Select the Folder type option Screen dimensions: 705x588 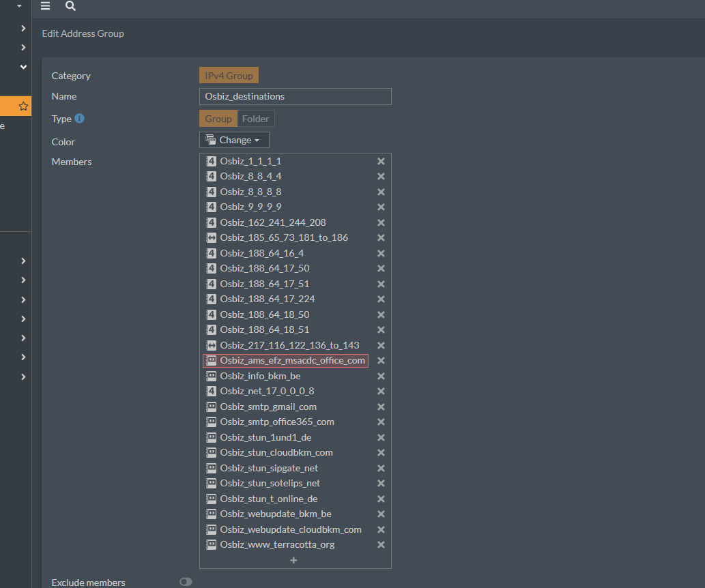(255, 119)
